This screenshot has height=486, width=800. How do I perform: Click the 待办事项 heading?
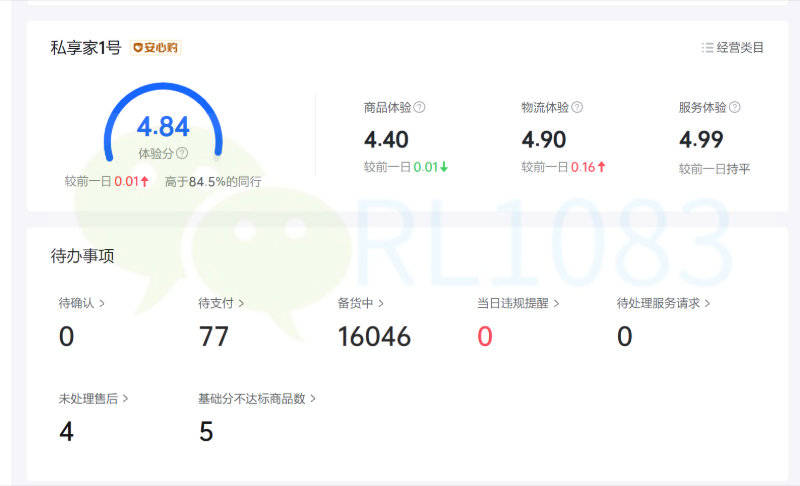tap(82, 255)
